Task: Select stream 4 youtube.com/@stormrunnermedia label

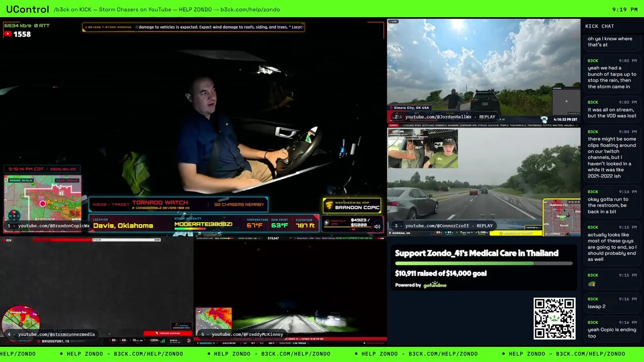Action: click(51, 334)
